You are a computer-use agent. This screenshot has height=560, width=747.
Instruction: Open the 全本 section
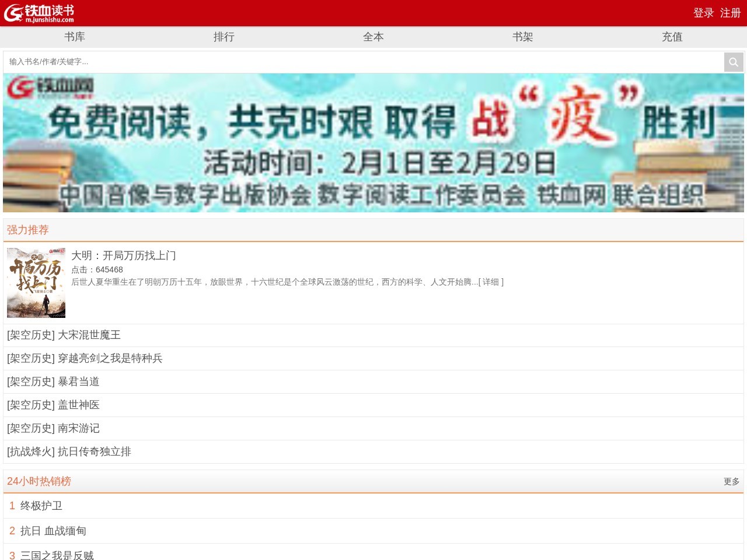coord(373,37)
